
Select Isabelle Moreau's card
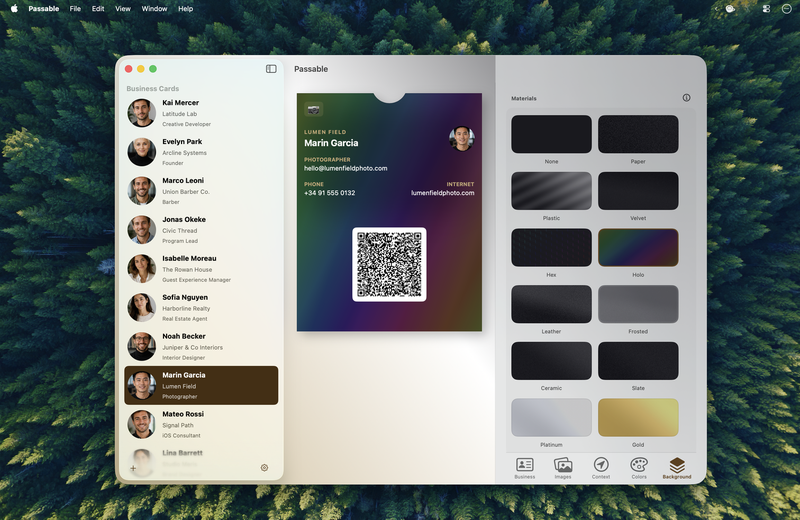click(x=201, y=268)
